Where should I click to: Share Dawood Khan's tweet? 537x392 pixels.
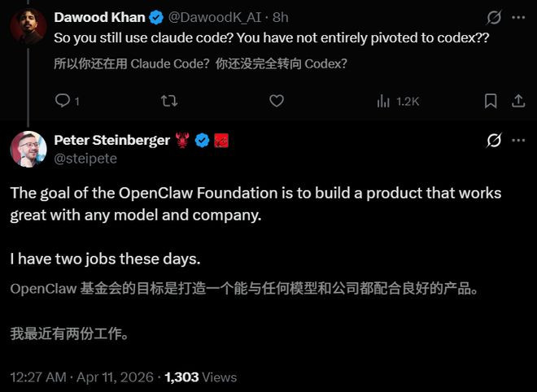click(517, 101)
